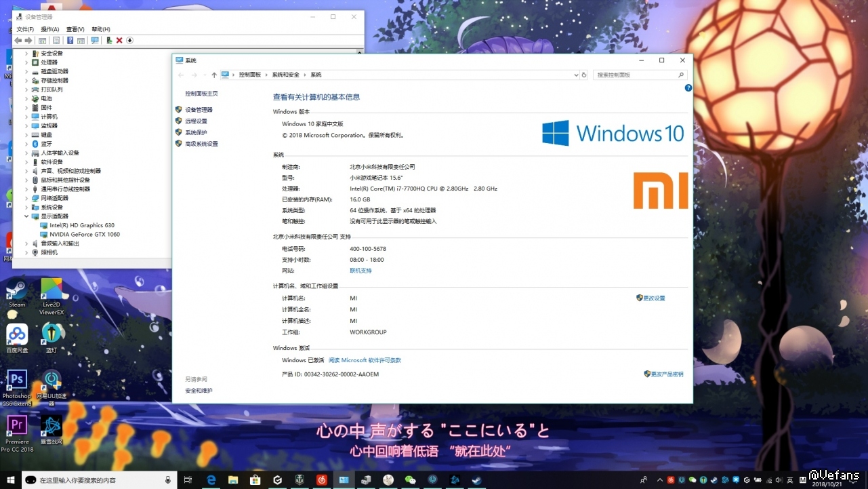This screenshot has height=489, width=868.
Task: Click the red X uninstall device toolbar icon
Action: (119, 41)
